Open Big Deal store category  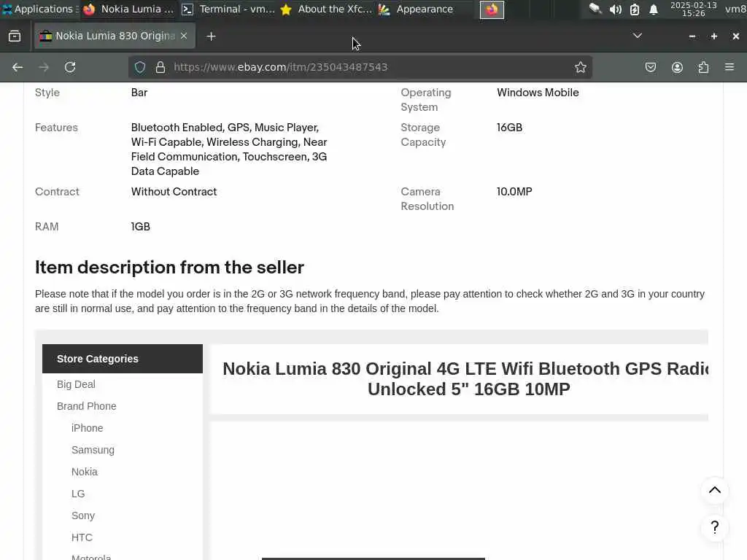click(76, 384)
